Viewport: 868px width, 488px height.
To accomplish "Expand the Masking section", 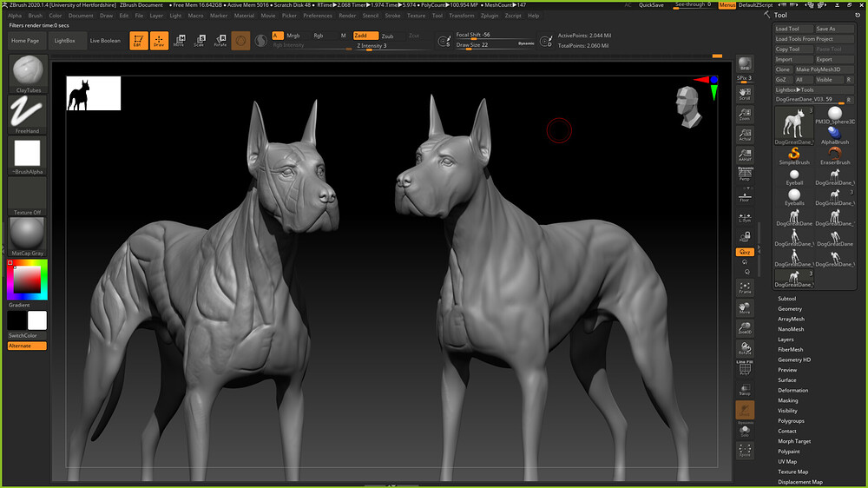I will tap(788, 400).
